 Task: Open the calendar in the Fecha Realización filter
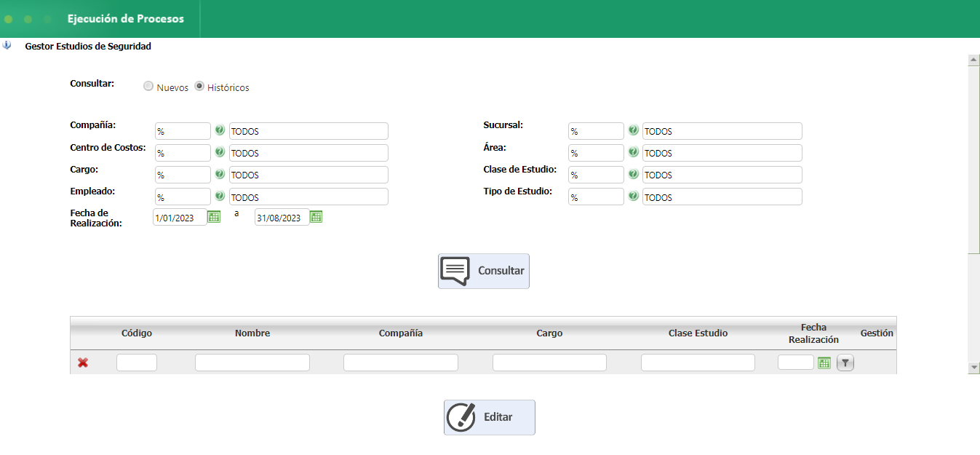click(824, 363)
